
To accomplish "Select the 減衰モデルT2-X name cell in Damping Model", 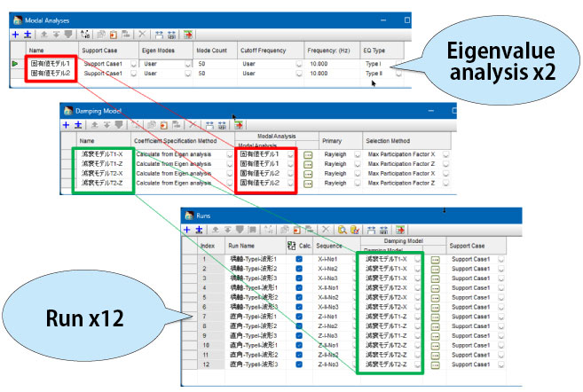I will coord(103,174).
